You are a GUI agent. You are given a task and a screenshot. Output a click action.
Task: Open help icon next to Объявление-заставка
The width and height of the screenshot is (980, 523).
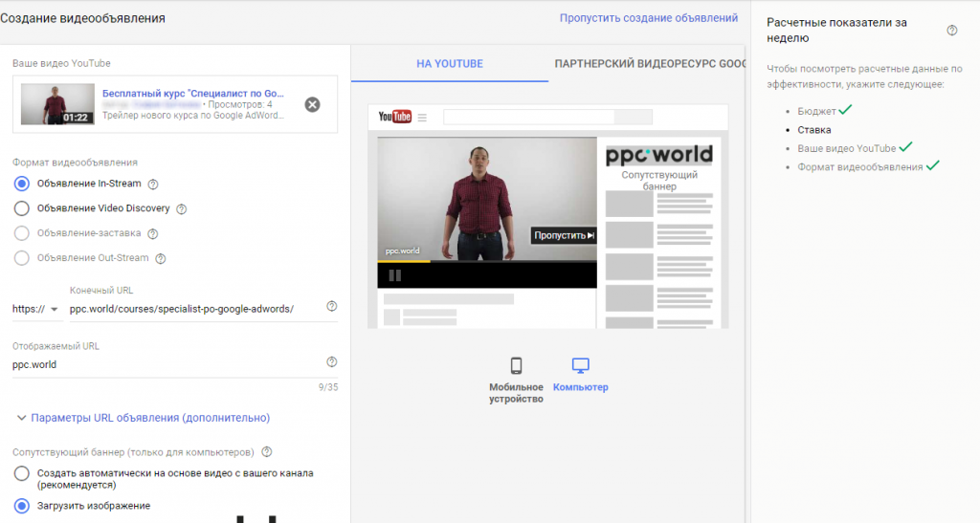152,234
